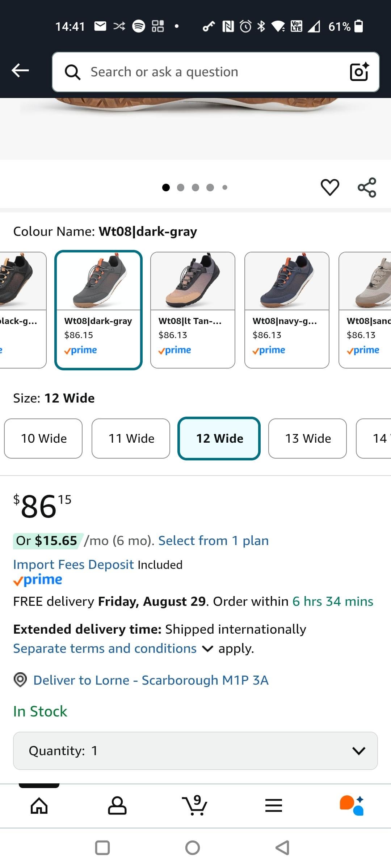Image resolution: width=391 pixels, height=868 pixels.
Task: Tap the share icon
Action: point(367,187)
